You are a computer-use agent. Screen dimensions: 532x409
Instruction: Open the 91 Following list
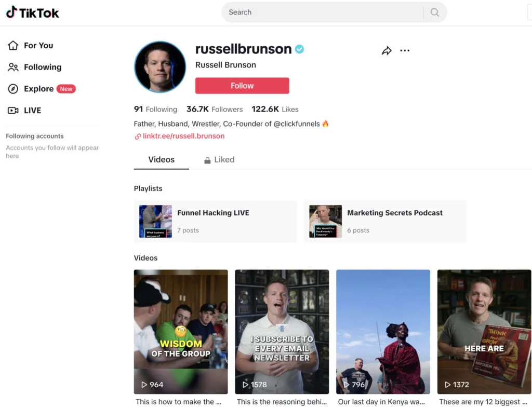[x=155, y=109]
